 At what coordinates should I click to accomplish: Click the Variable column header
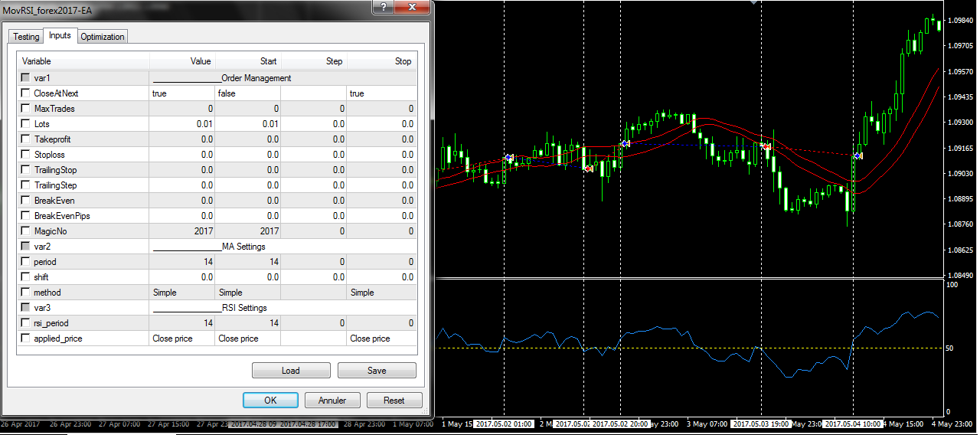click(x=83, y=61)
